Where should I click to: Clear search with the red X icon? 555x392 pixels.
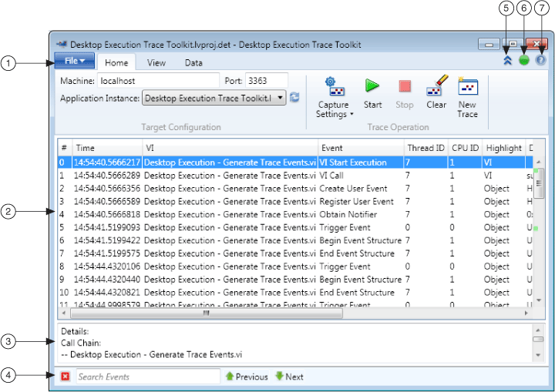pyautogui.click(x=66, y=377)
